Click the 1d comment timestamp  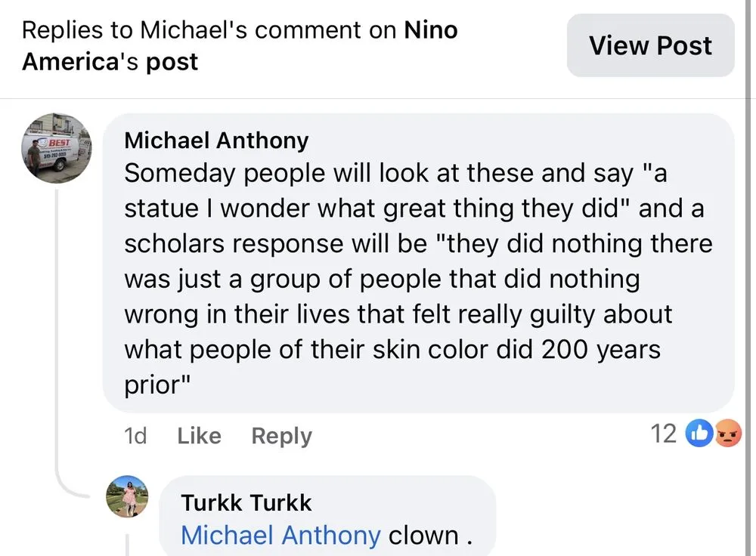pyautogui.click(x=135, y=436)
